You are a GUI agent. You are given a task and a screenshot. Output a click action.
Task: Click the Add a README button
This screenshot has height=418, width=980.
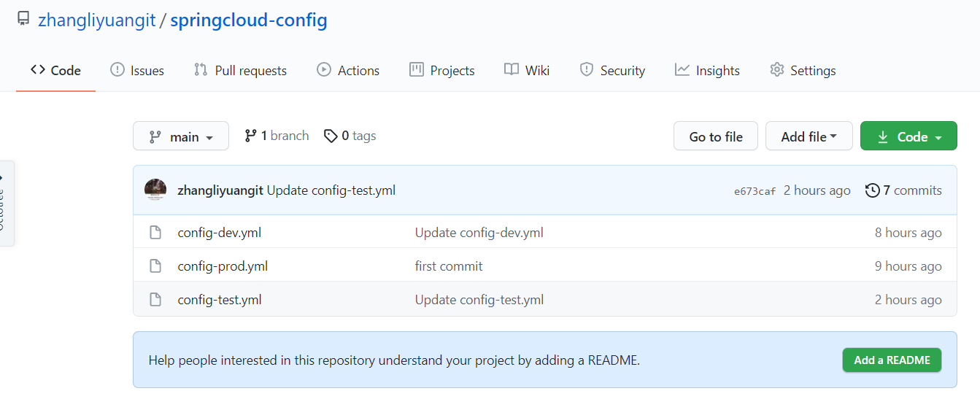[892, 360]
